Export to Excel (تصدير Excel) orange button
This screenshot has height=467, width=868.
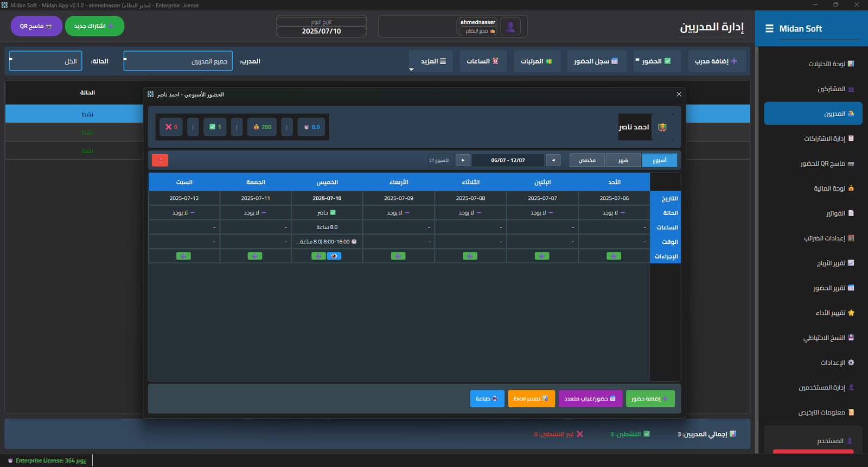(531, 399)
